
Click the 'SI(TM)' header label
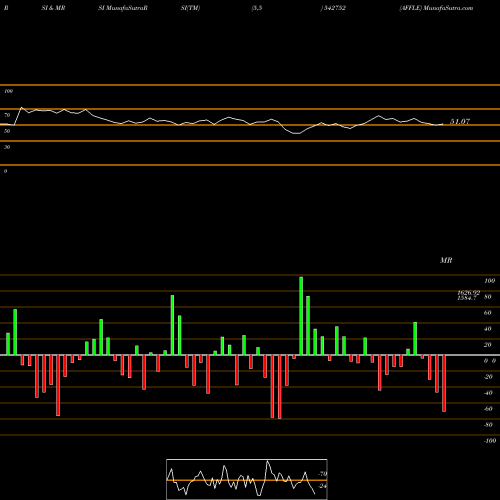190,8
